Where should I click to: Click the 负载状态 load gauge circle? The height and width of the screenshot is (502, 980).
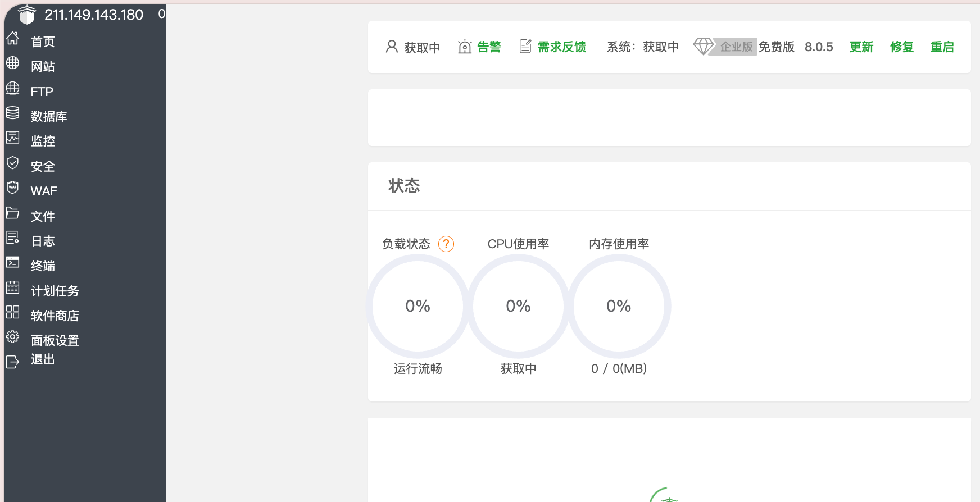point(418,306)
